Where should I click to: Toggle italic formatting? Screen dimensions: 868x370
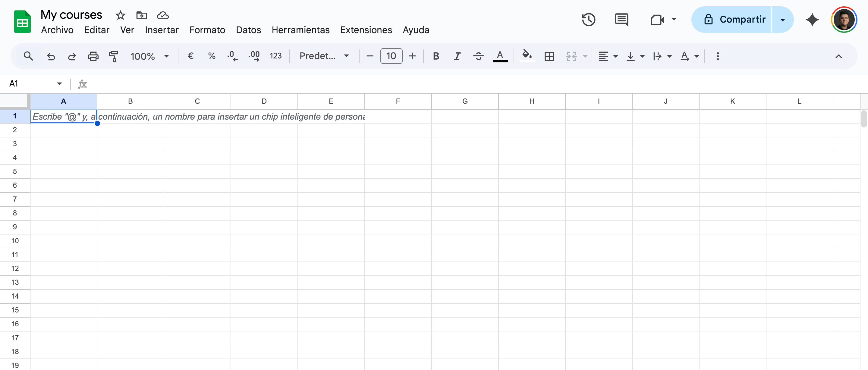click(457, 56)
